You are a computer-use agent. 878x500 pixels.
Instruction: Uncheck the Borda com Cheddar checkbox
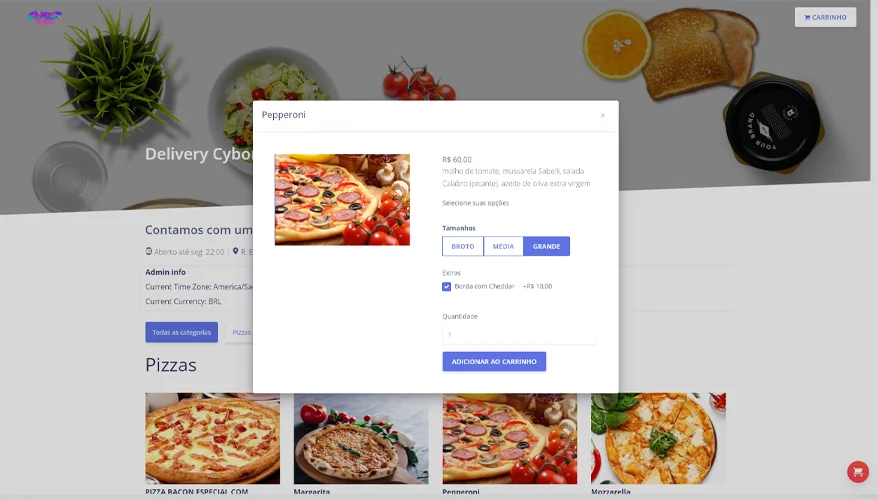(446, 287)
